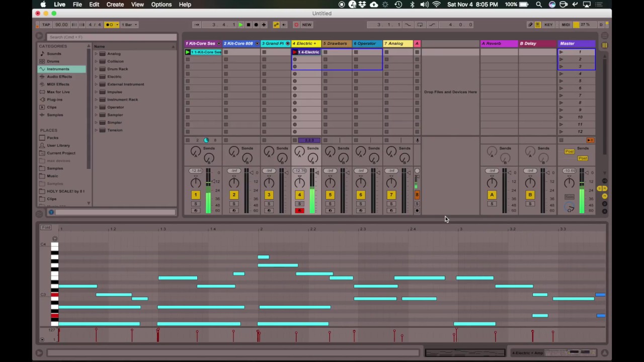Toggle the KEY map mode button

[548, 25]
